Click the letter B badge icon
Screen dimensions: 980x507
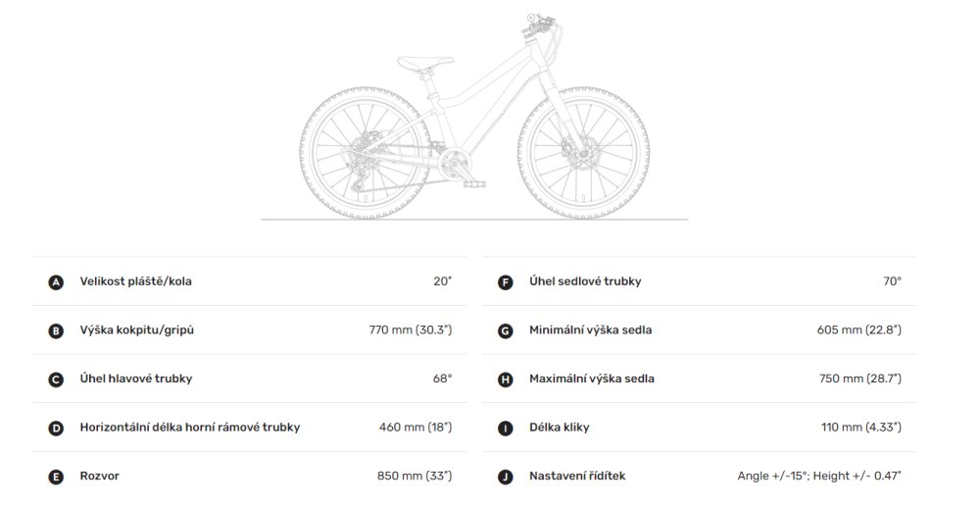(x=56, y=330)
